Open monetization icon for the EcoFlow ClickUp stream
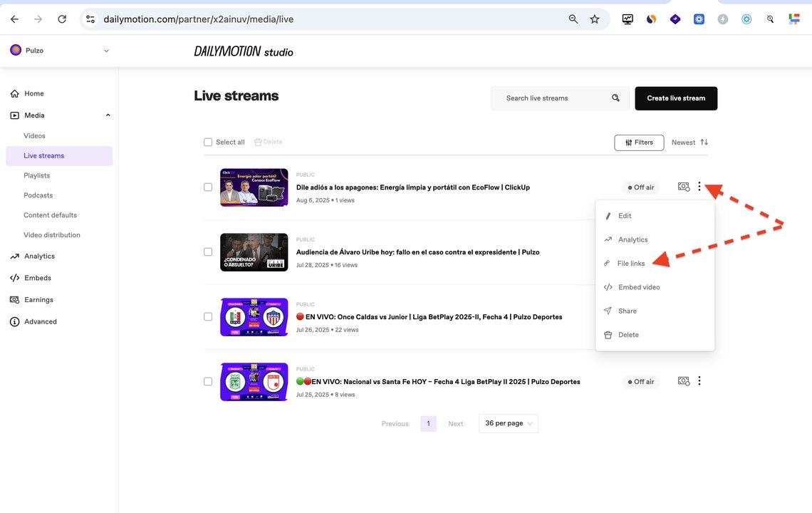Viewport: 812px width, 513px height. click(x=684, y=187)
